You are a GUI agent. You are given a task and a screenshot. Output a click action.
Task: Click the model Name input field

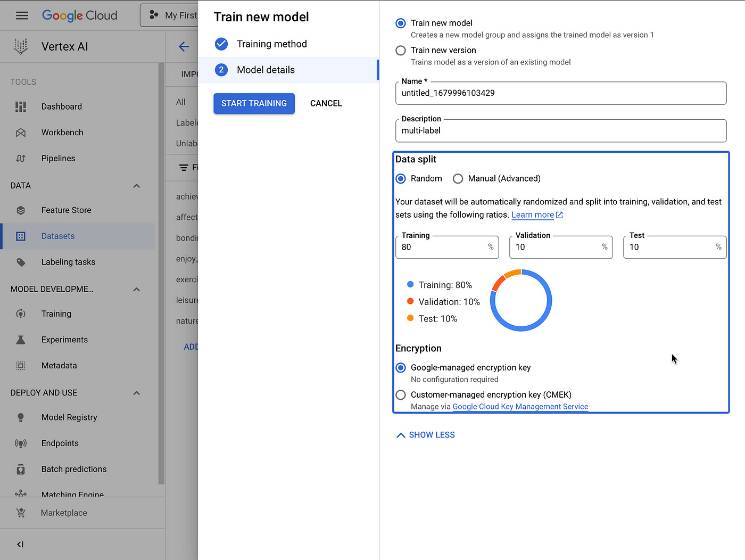[560, 93]
